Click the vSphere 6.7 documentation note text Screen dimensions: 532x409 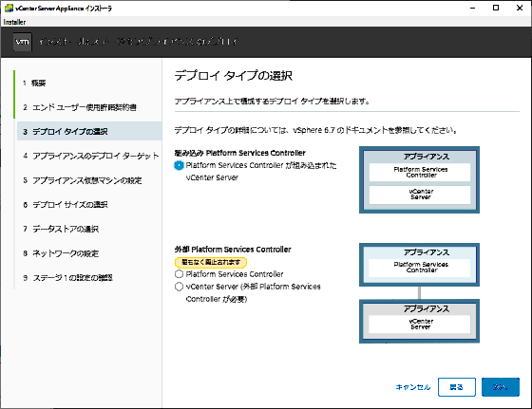click(x=315, y=130)
